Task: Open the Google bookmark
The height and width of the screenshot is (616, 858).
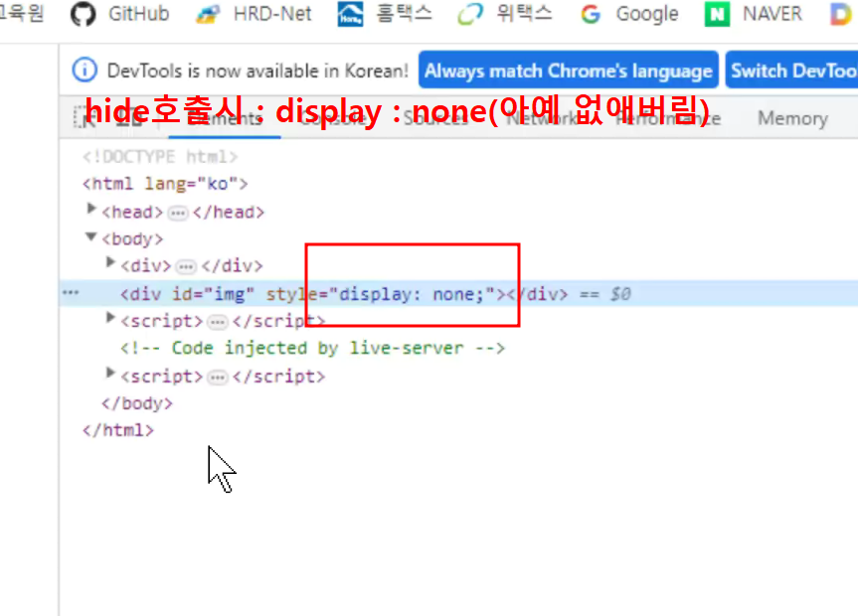Action: click(629, 14)
